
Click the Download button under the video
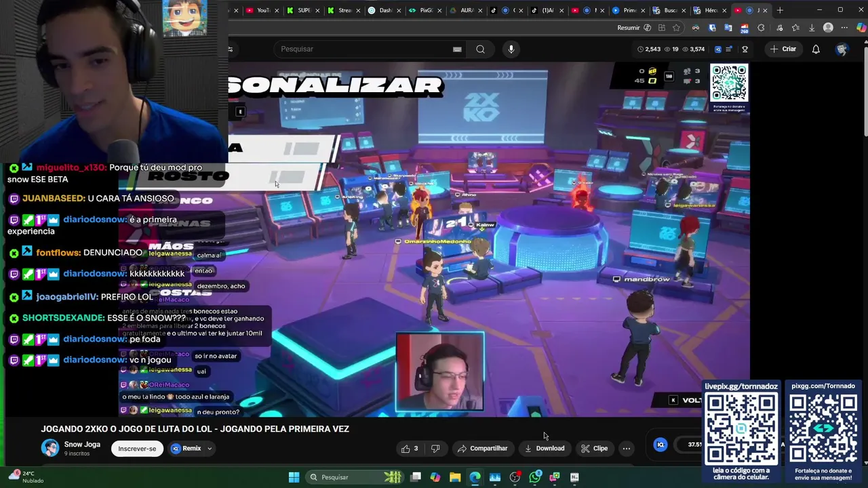(x=544, y=448)
